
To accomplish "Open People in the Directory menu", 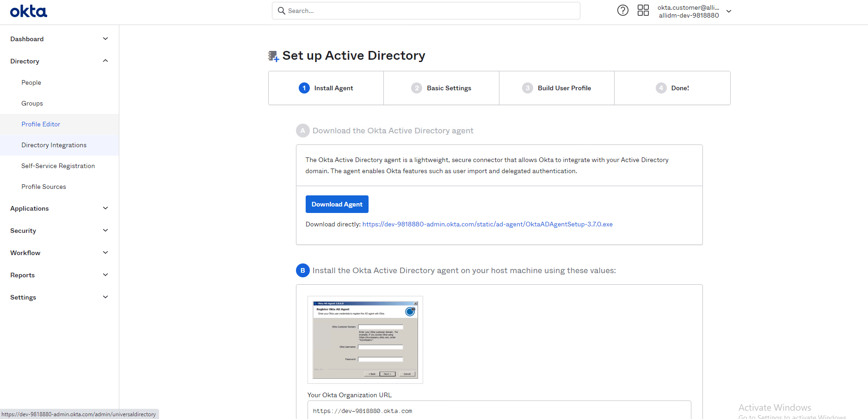I will click(31, 82).
